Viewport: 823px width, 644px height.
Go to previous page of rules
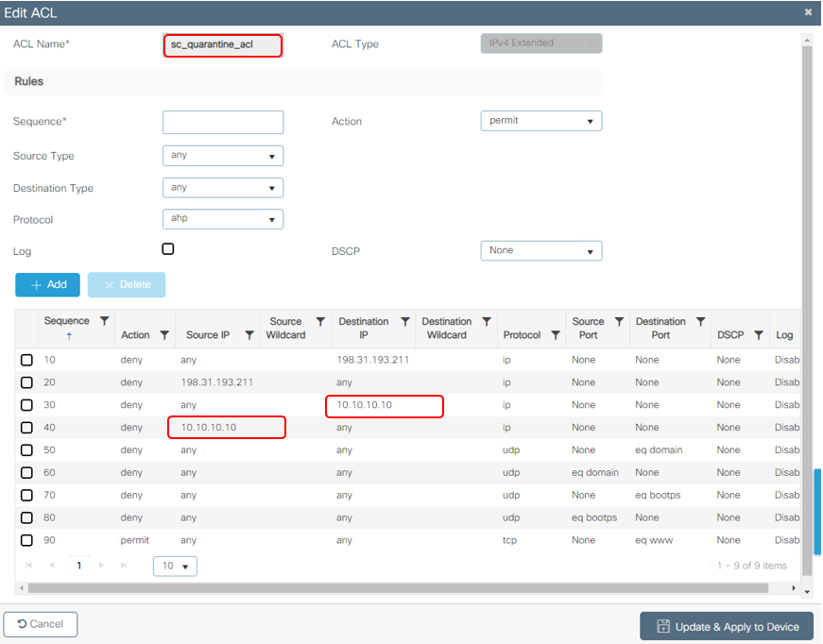(x=51, y=566)
